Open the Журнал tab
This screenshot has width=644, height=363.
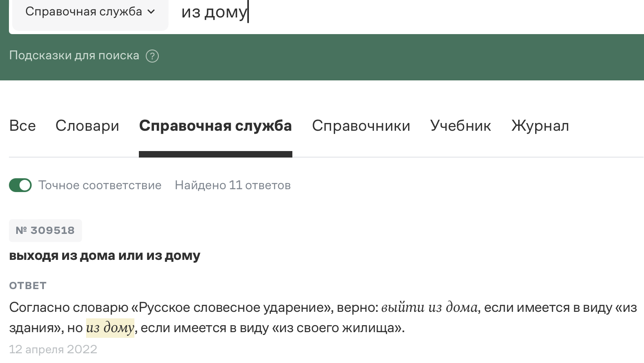click(x=540, y=126)
